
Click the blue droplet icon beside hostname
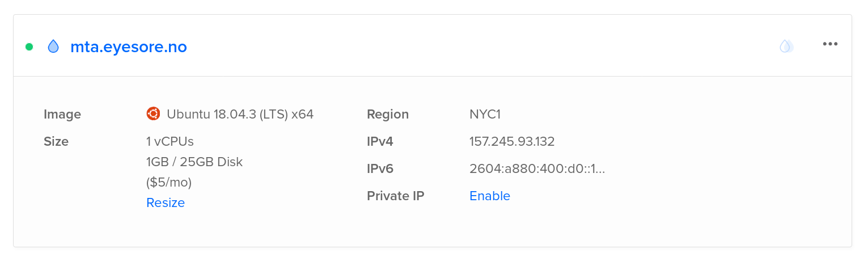[53, 47]
